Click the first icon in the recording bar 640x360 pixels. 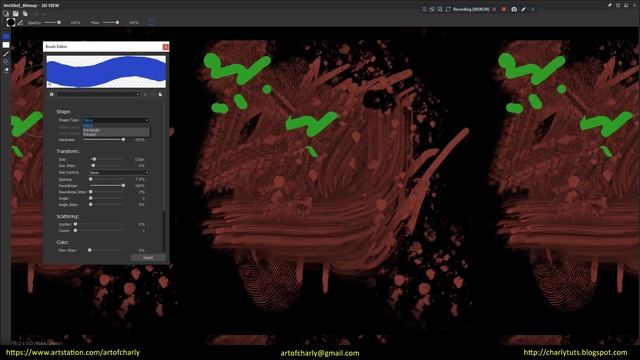424,9
